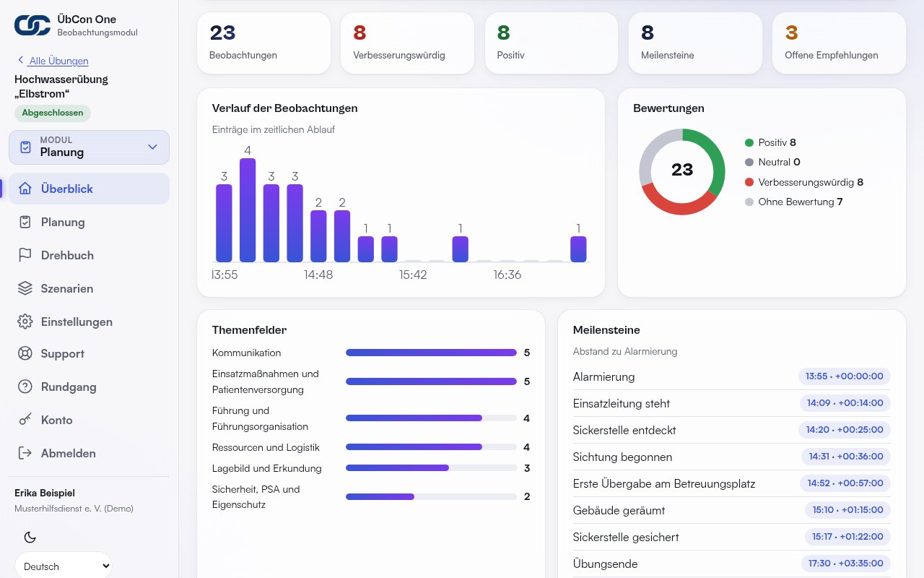Go back via Alle Übungen link
This screenshot has height=578, width=924.
pos(59,61)
